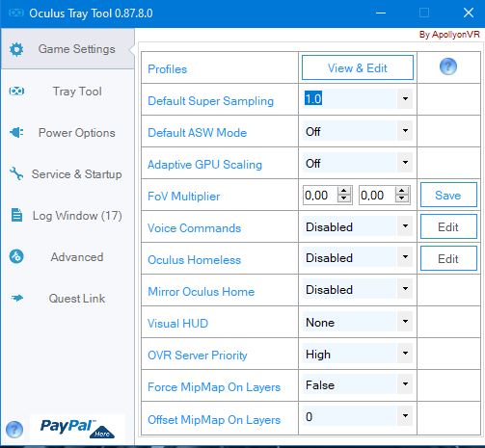Viewport: 485px width, 448px height.
Task: Click the help icon next to PayPal logo
Action: [x=14, y=429]
